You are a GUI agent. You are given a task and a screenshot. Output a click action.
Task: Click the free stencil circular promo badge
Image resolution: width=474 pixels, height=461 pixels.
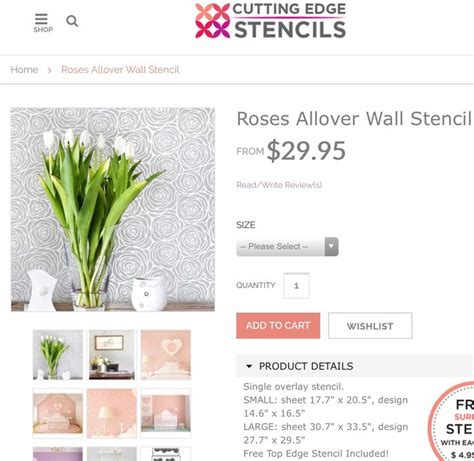coord(451,421)
